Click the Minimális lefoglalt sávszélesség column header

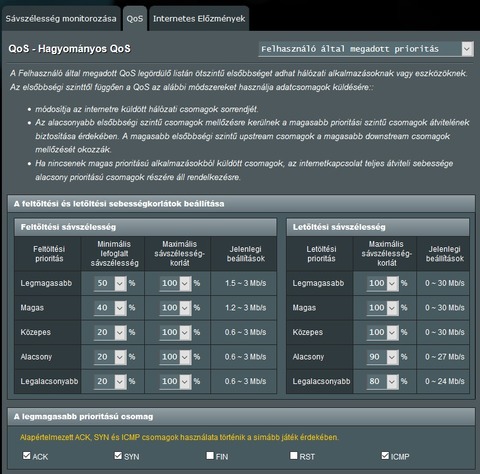pos(114,254)
